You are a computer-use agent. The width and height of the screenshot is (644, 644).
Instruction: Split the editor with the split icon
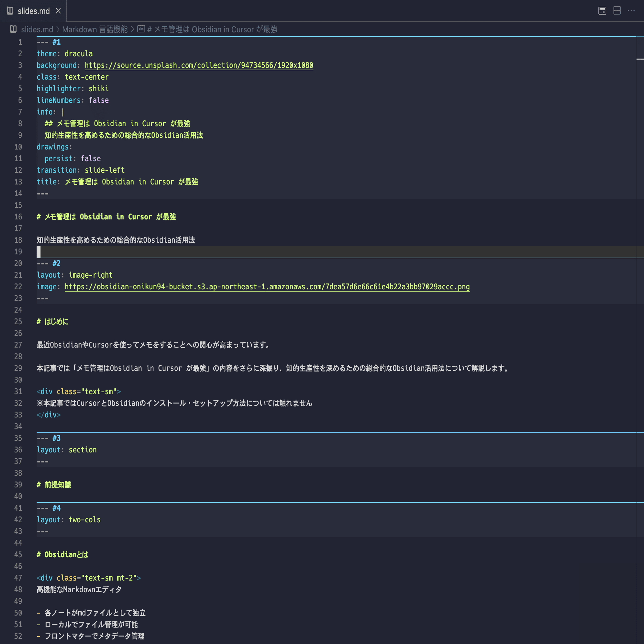tap(617, 11)
